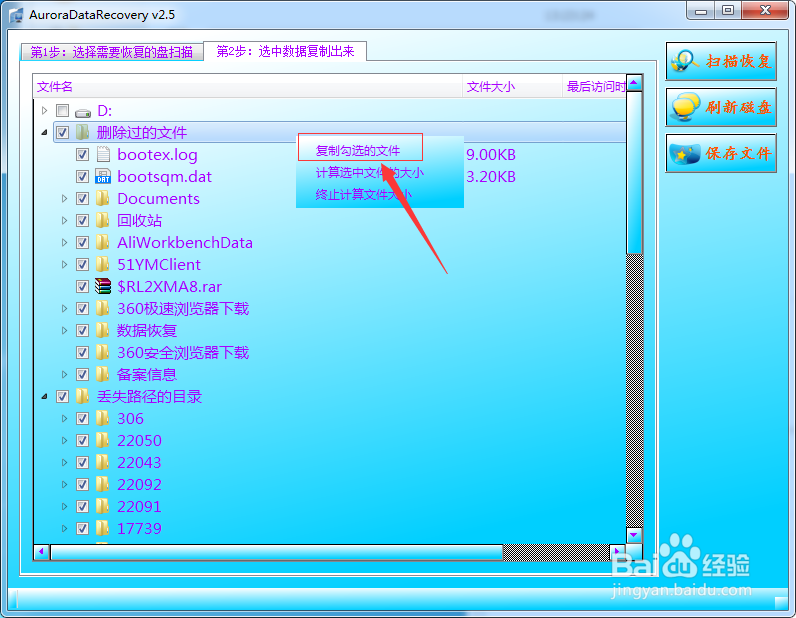The height and width of the screenshot is (618, 796).
Task: Collapse the 丢失路径的目录 node
Action: (45, 397)
